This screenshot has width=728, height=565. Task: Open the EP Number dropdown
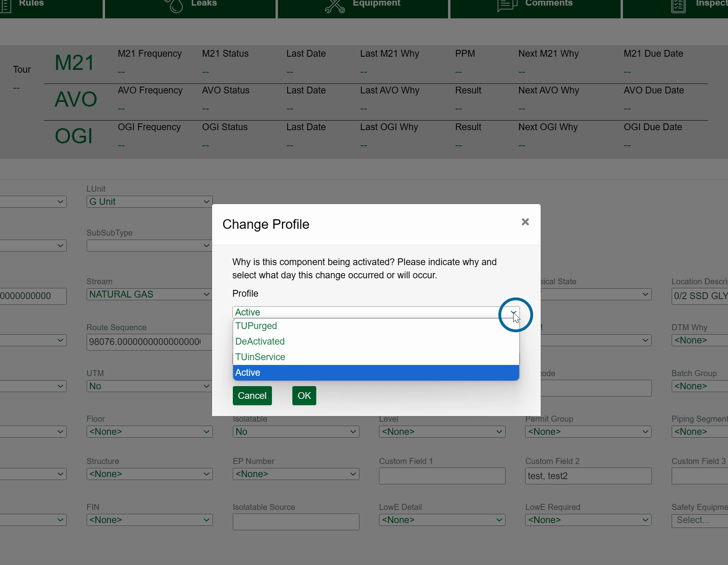click(296, 474)
